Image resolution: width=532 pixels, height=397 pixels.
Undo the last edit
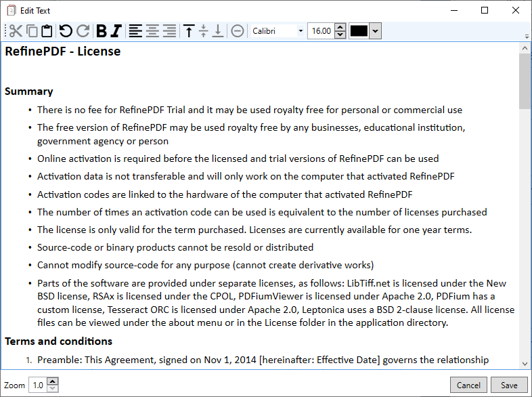point(66,31)
